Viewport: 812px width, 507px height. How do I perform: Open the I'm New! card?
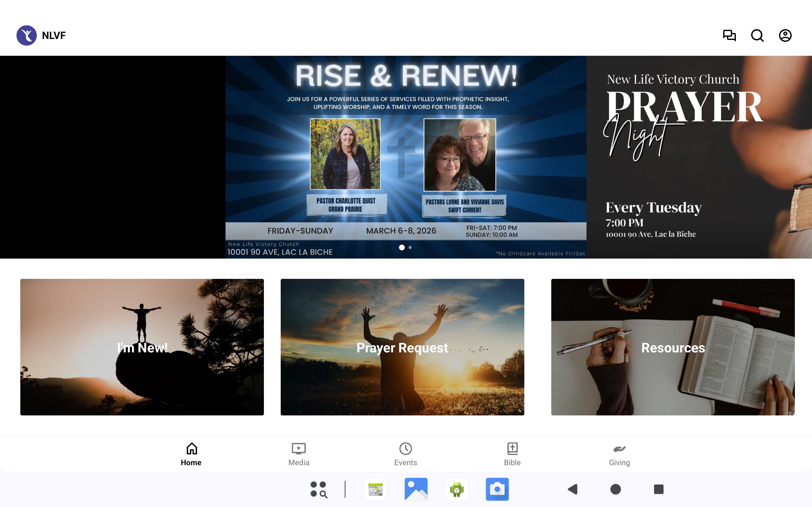[142, 347]
